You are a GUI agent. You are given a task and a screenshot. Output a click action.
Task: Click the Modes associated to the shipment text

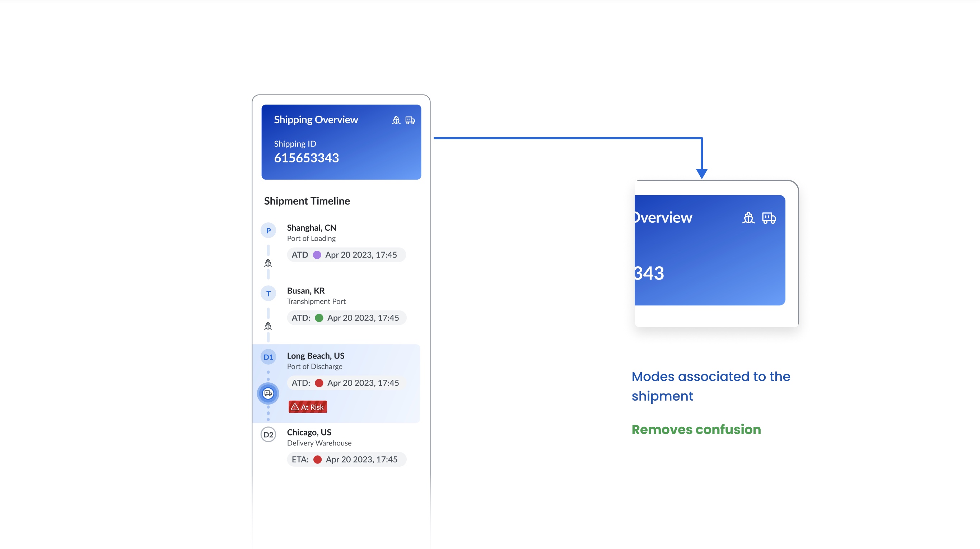click(711, 387)
